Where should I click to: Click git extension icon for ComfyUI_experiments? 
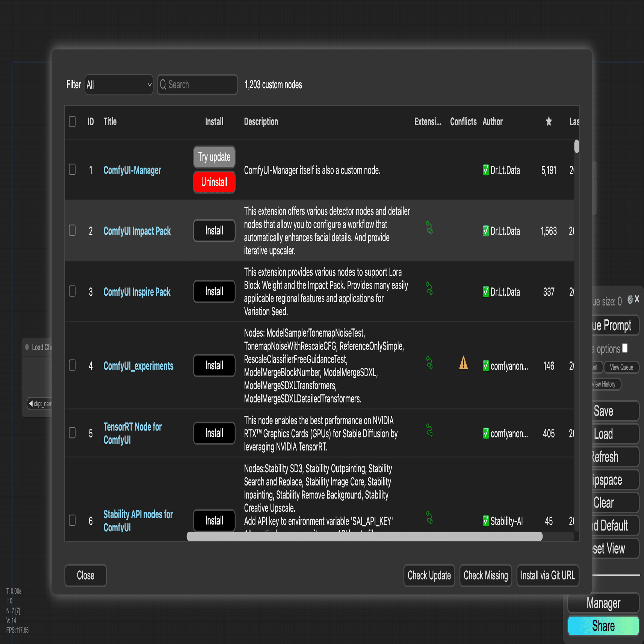pos(429,363)
